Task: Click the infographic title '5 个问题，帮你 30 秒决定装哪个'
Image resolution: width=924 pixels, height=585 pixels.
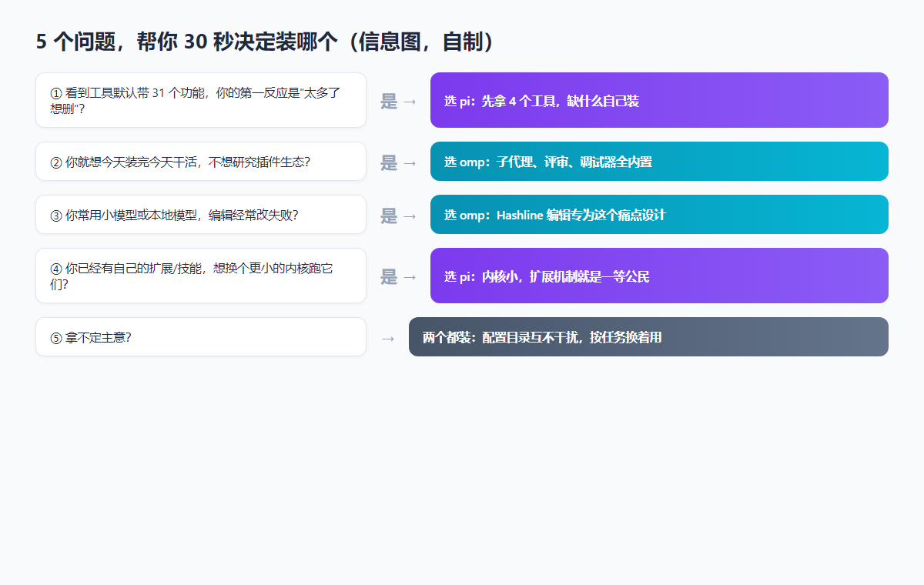Action: [269, 42]
